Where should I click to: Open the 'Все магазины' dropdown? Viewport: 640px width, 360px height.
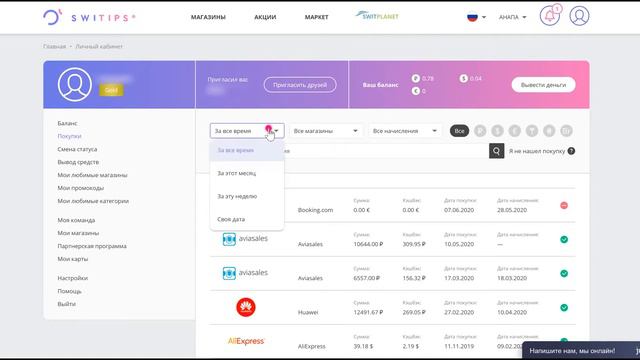[x=326, y=131]
